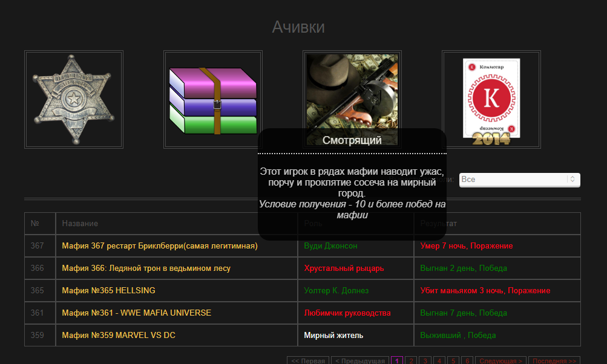
Task: Click result Выгнан 7 день, Победа
Action: coord(464,313)
